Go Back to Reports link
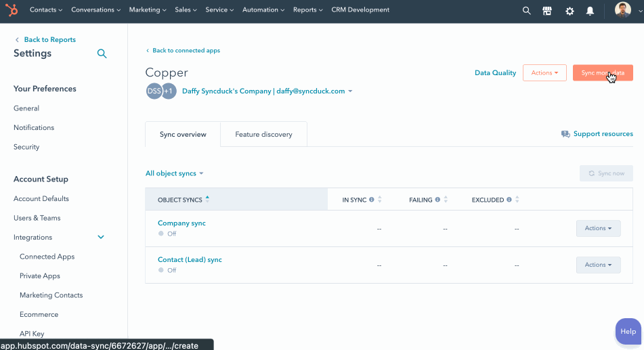Viewport: 644px width, 350px height. click(49, 40)
